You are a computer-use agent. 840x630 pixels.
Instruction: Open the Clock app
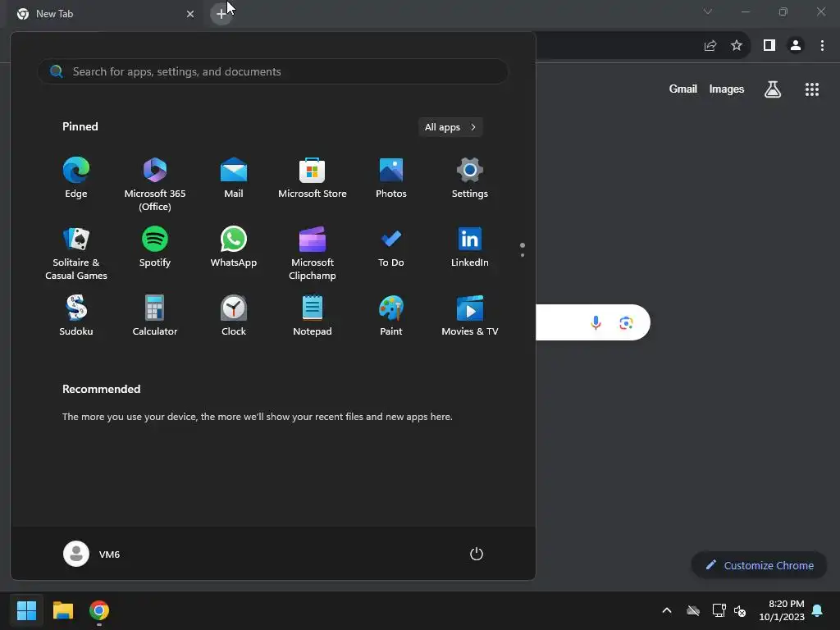(x=234, y=316)
